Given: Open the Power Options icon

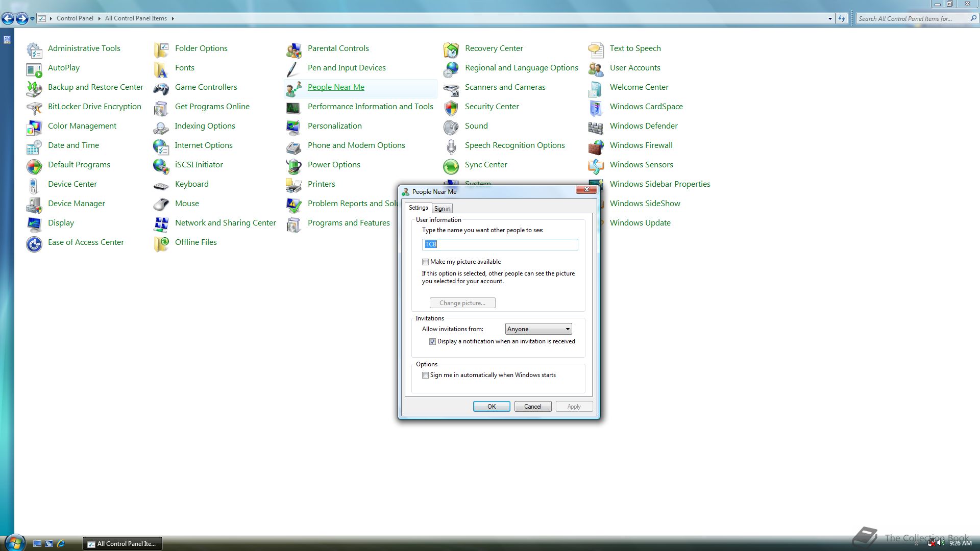Looking at the screenshot, I should coord(294,166).
